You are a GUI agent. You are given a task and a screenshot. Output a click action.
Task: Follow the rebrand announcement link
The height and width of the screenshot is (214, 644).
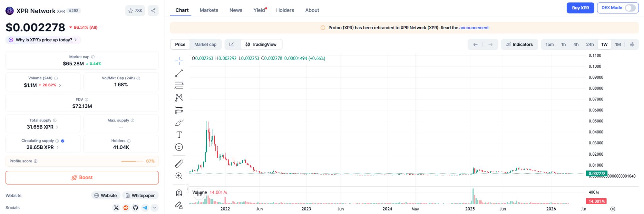pyautogui.click(x=474, y=28)
